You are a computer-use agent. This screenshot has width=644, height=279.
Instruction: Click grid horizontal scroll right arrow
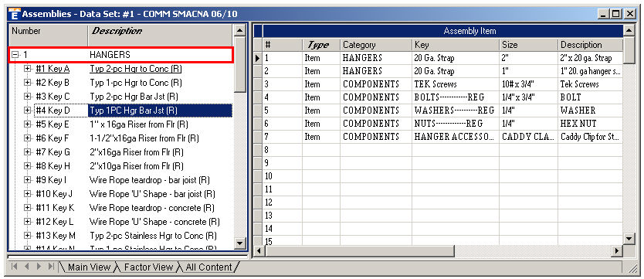tap(617, 250)
